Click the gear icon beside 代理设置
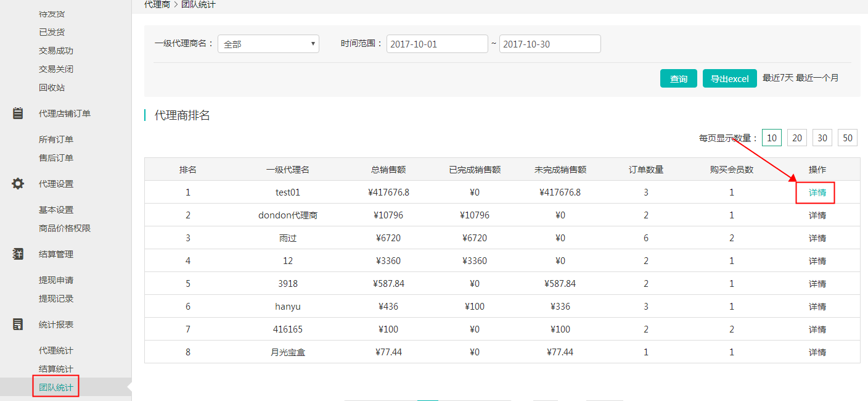The height and width of the screenshot is (401, 868). click(18, 184)
